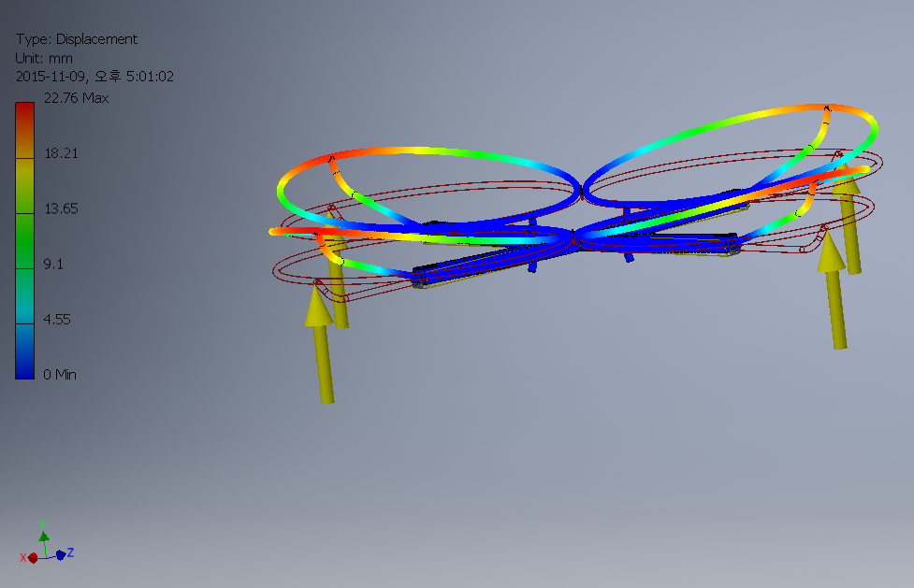Viewport: 914px width, 588px height.
Task: Click the 22.76 Max legend label
Action: pos(77,98)
